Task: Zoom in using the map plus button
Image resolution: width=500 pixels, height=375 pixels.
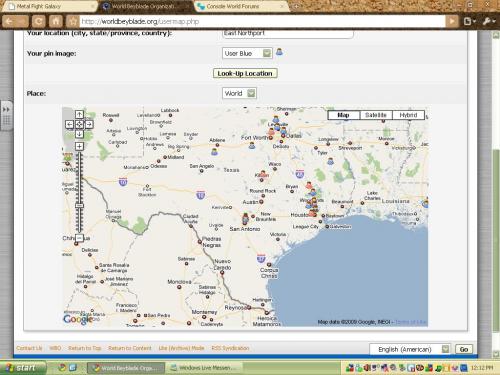Action: [79, 146]
